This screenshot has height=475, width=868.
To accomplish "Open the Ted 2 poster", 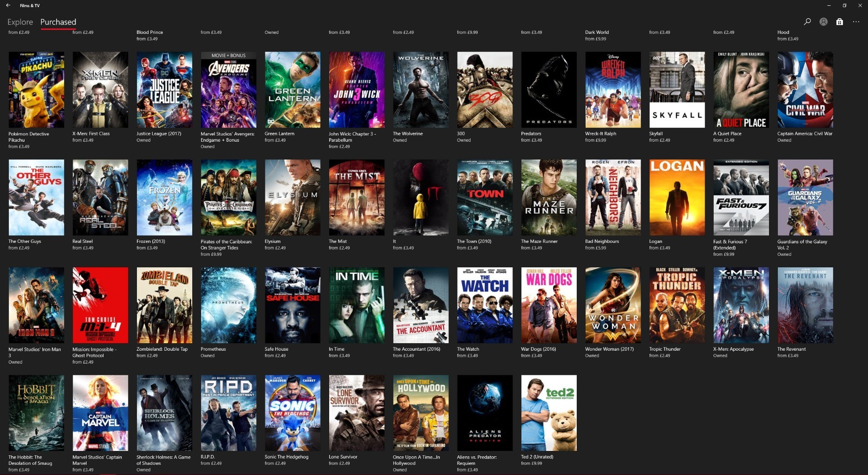I will [549, 413].
